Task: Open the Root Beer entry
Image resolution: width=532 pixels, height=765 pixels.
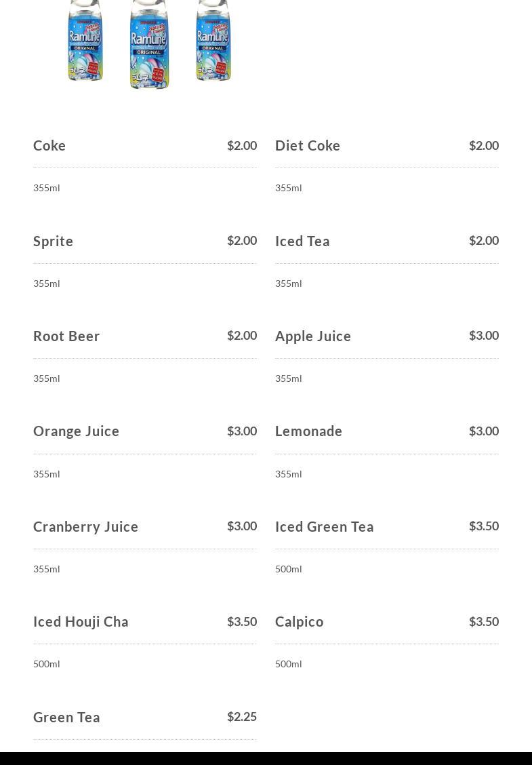Action: [66, 336]
